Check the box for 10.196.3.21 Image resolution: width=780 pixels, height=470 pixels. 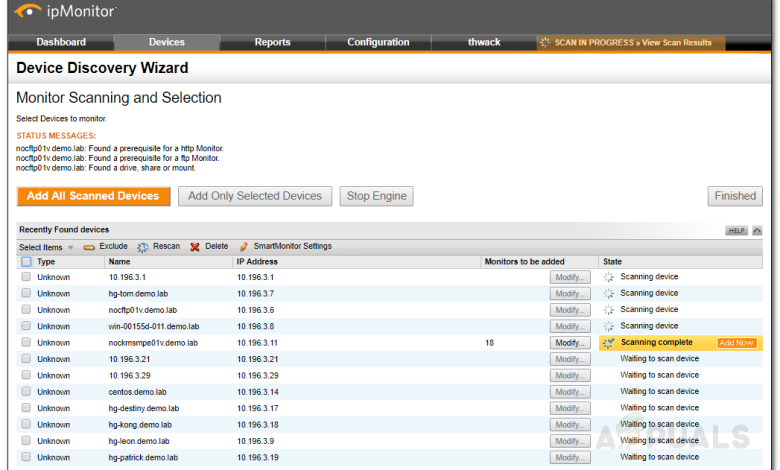click(x=26, y=359)
